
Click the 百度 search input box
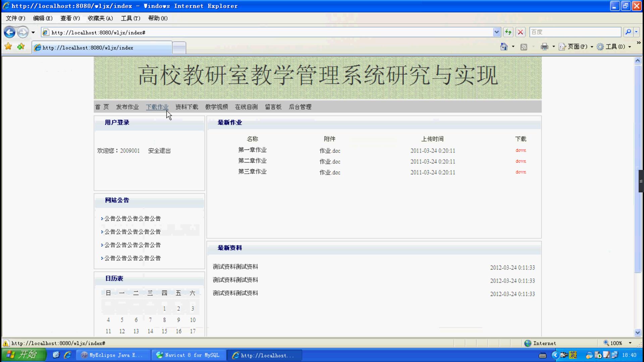pyautogui.click(x=575, y=32)
